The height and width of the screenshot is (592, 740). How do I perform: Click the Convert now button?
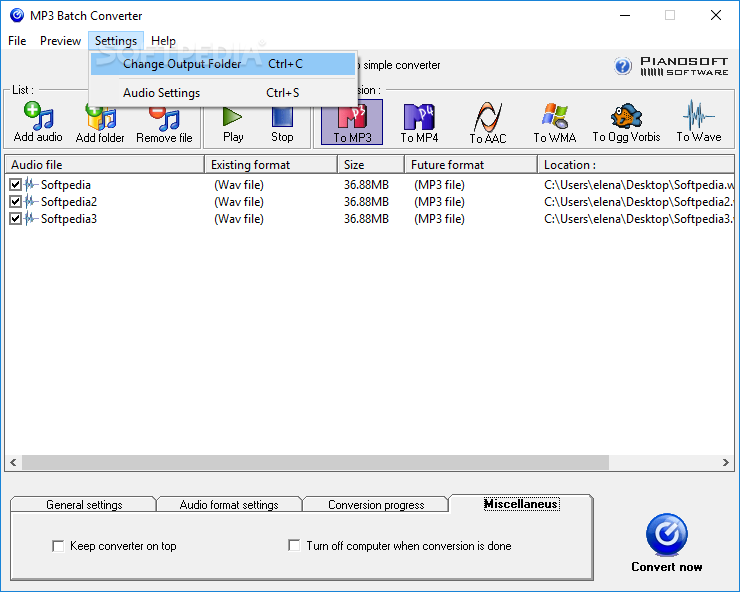[667, 543]
